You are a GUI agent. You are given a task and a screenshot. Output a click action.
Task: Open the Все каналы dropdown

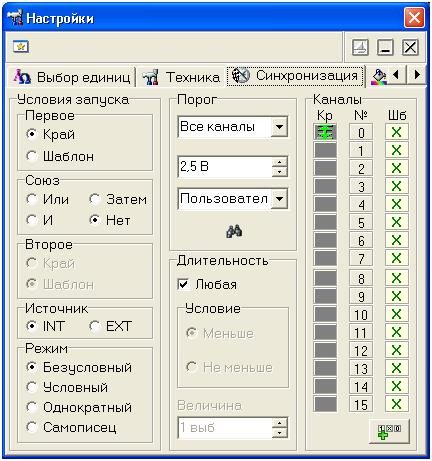[x=279, y=127]
